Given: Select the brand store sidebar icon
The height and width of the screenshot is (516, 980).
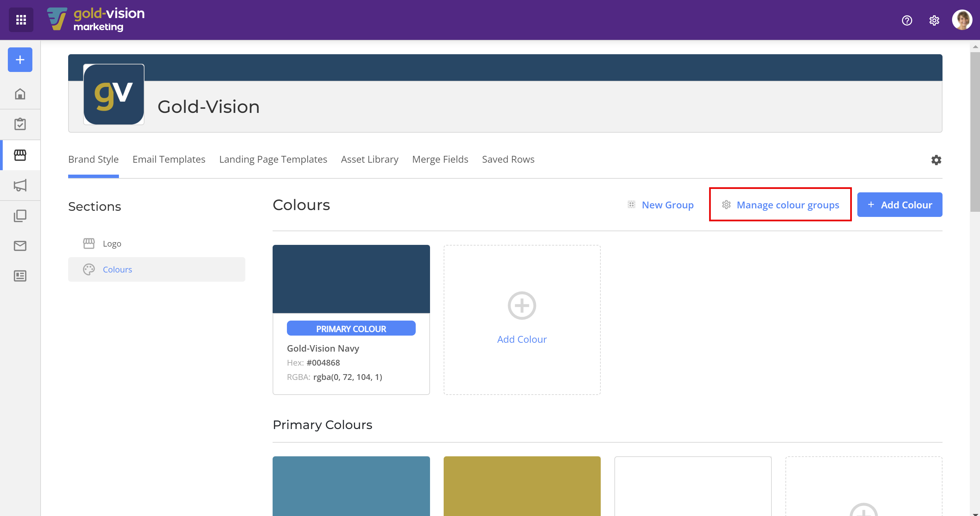Looking at the screenshot, I should pyautogui.click(x=20, y=155).
